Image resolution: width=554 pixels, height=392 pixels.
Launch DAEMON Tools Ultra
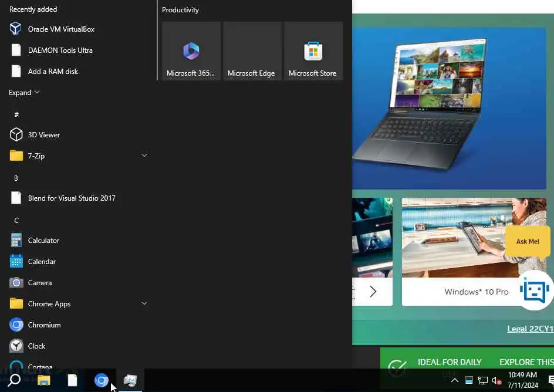pyautogui.click(x=79, y=50)
